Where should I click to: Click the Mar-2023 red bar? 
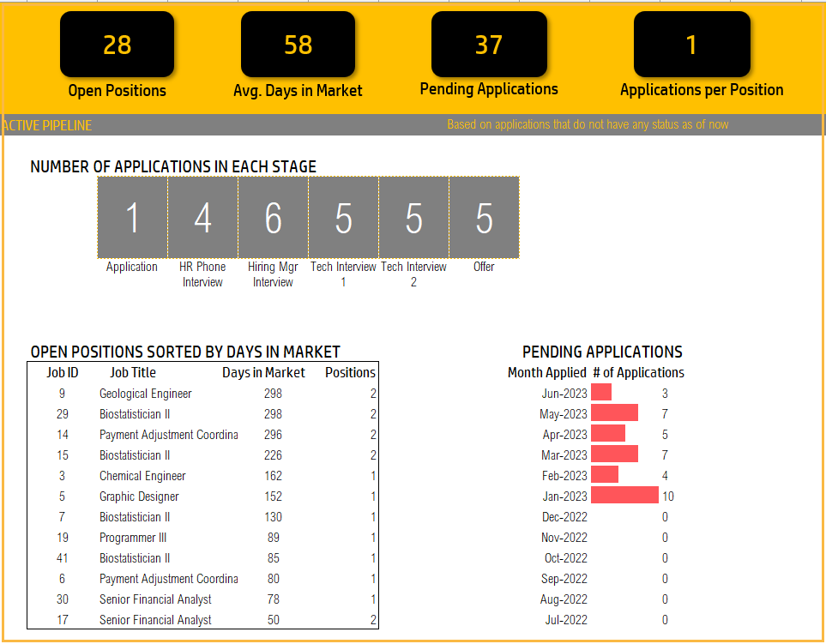click(614, 454)
